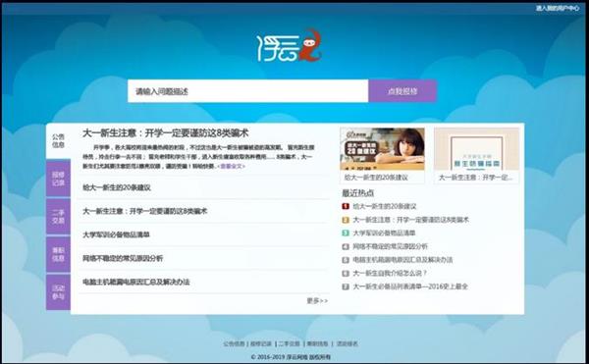Open 电脑主机箱漏电原因汇总及解决办法 in the left list
Image resolution: width=589 pixels, height=364 pixels.
(x=136, y=282)
